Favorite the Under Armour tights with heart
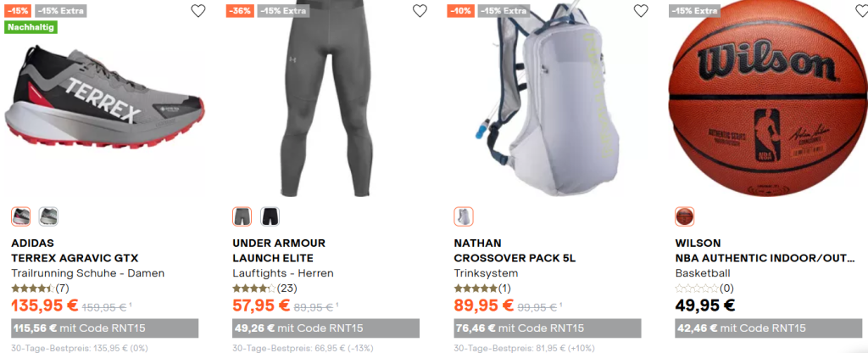The width and height of the screenshot is (868, 353). [x=420, y=10]
